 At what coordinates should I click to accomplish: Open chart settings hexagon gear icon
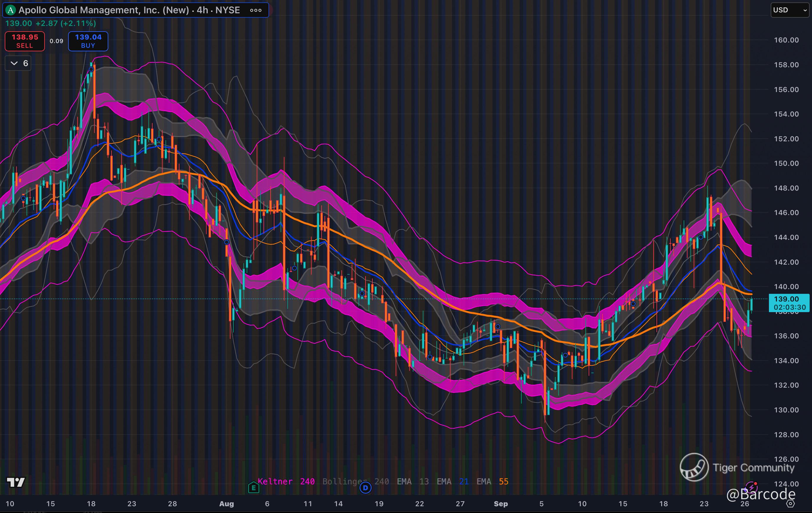(x=791, y=504)
